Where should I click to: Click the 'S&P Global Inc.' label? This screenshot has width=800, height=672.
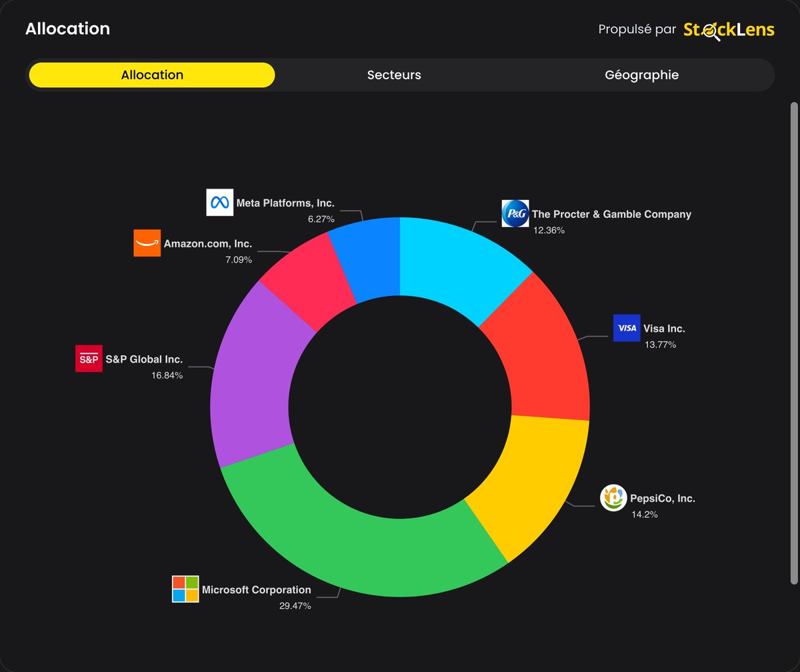pos(144,359)
